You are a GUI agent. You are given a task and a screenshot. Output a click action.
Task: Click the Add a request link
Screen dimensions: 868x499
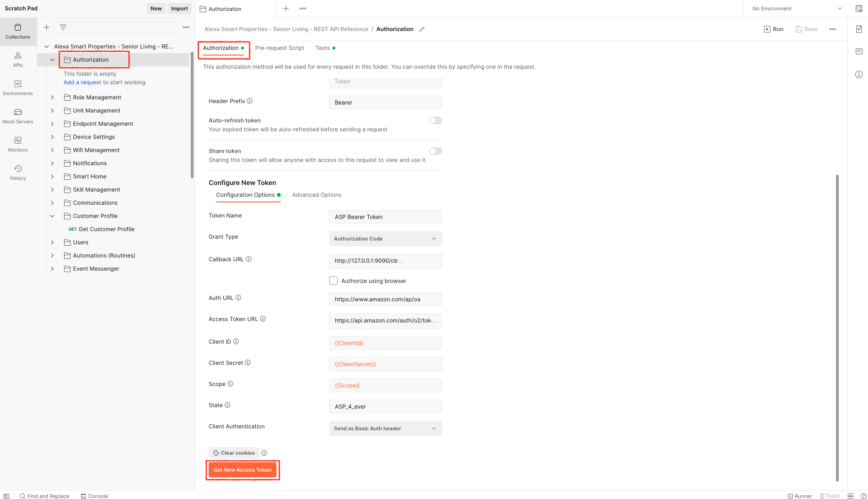coord(82,82)
